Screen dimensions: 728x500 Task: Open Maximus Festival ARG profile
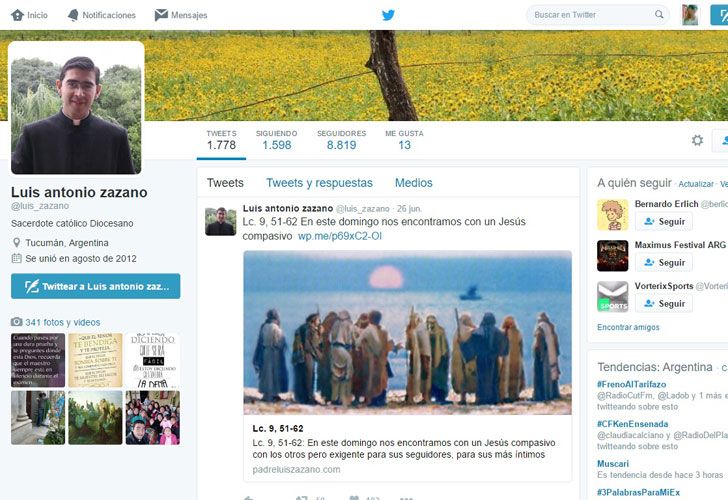coord(680,245)
